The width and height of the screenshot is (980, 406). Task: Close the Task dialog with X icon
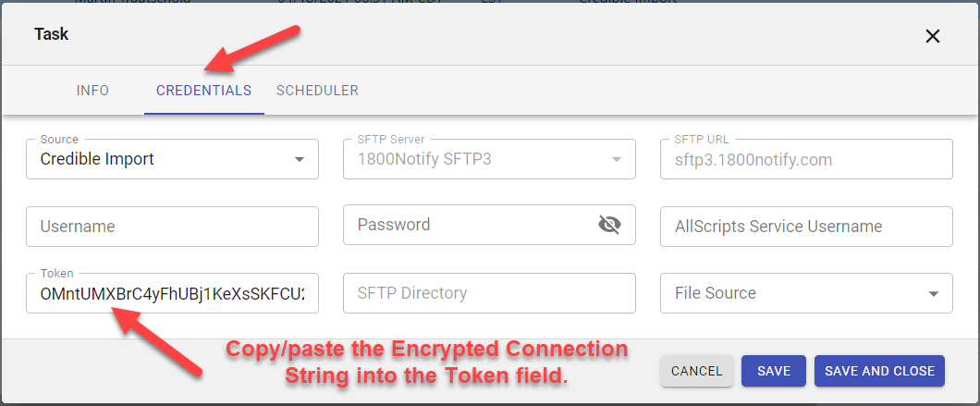[x=932, y=36]
